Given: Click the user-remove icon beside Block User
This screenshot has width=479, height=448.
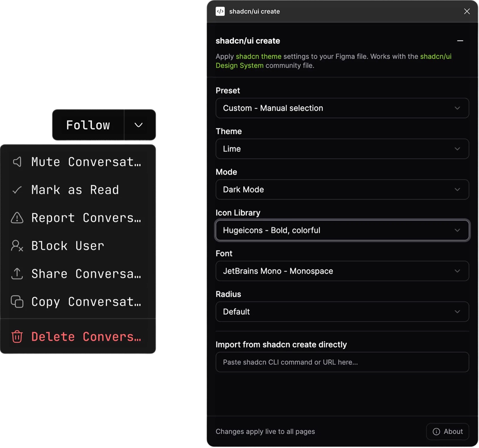Looking at the screenshot, I should click(x=17, y=246).
